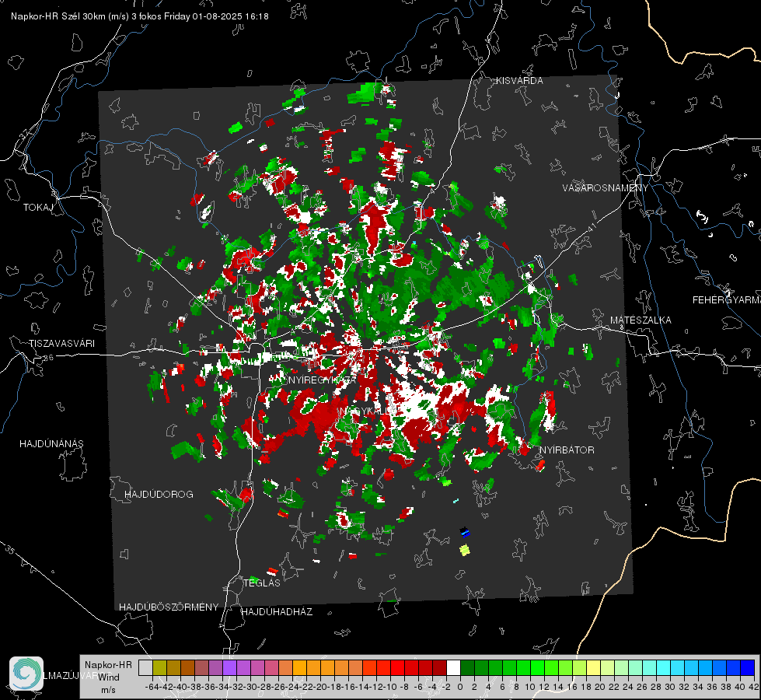Screen dimensions: 761x700
Task: Click the white zero-velocity legend swatch
Action: click(x=453, y=667)
